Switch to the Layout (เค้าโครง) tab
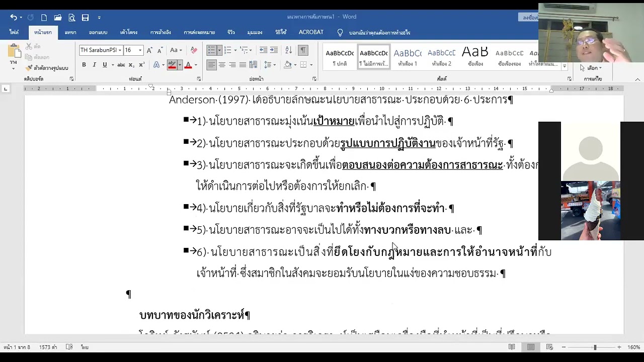 [129, 32]
